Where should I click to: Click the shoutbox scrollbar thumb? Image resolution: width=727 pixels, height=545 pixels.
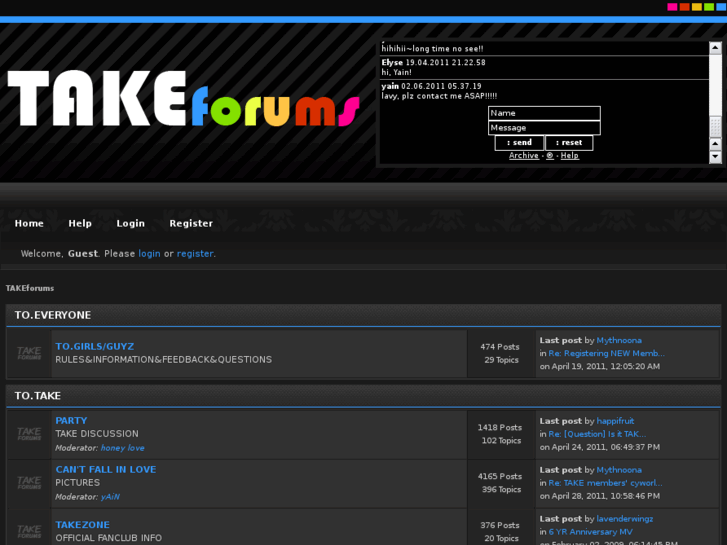pyautogui.click(x=715, y=127)
